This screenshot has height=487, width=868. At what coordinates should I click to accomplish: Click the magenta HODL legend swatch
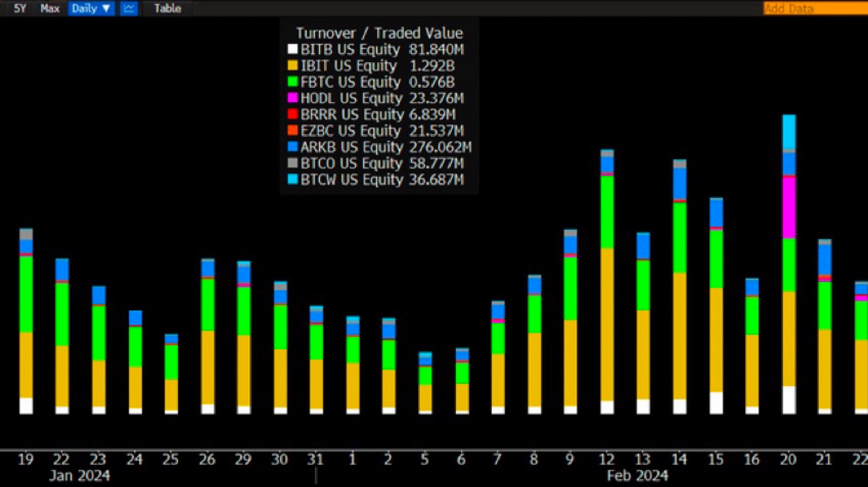292,98
